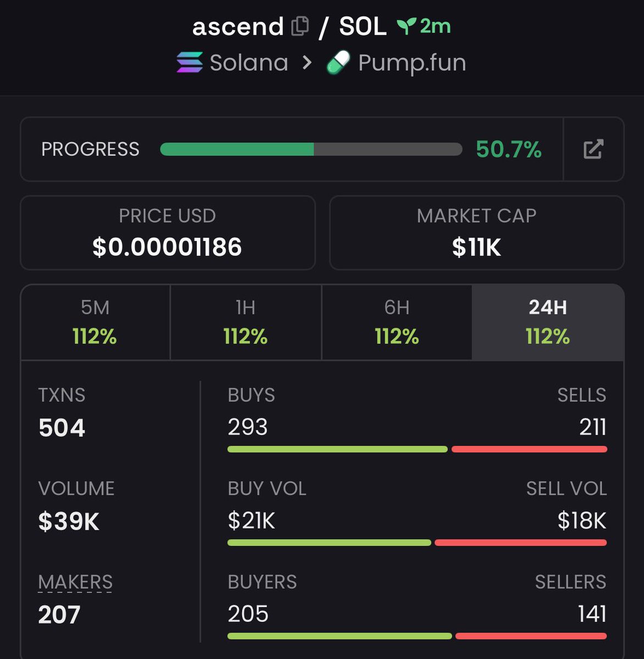Click the ascend token name
Image resolution: width=644 pixels, height=659 pixels.
pyautogui.click(x=238, y=26)
